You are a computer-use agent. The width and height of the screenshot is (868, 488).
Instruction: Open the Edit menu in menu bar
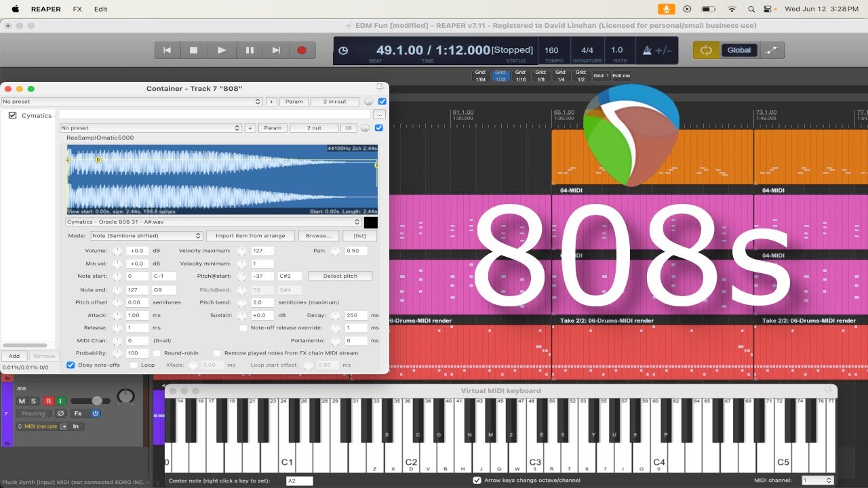tap(101, 9)
